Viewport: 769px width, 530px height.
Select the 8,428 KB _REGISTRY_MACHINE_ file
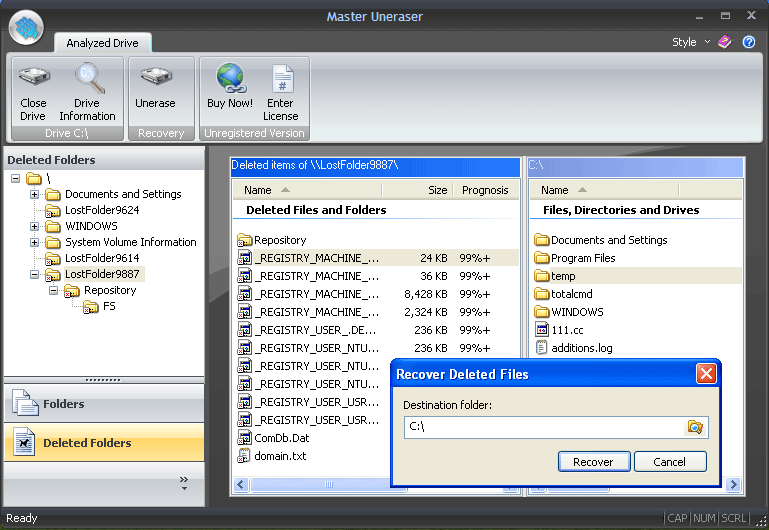click(x=376, y=294)
